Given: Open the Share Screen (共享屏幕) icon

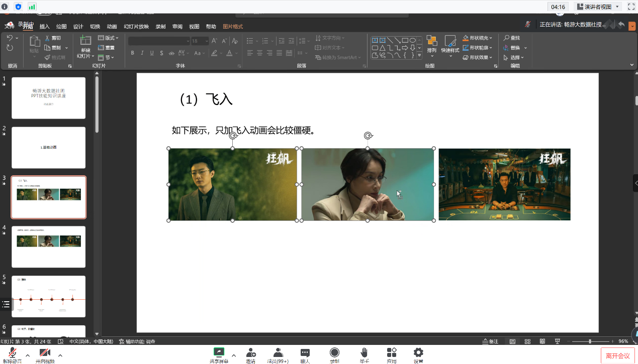Looking at the screenshot, I should coord(219,352).
